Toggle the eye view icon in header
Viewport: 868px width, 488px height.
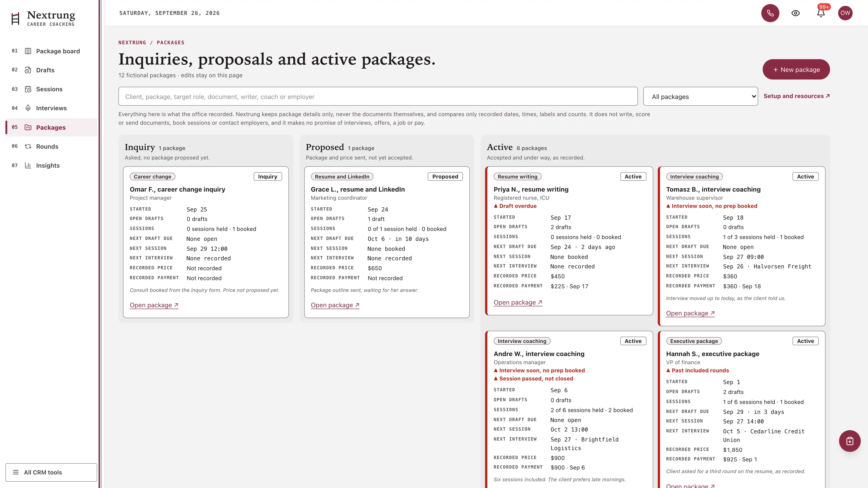(x=796, y=13)
